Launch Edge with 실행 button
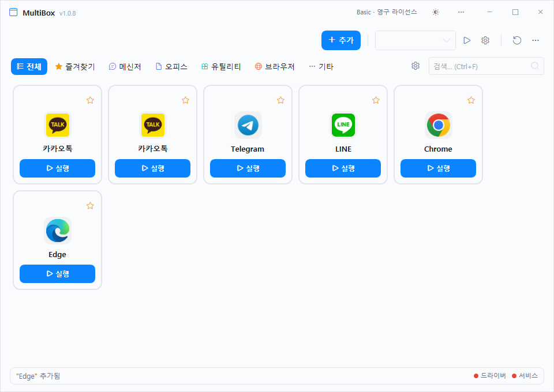This screenshot has width=554, height=392. pos(57,274)
